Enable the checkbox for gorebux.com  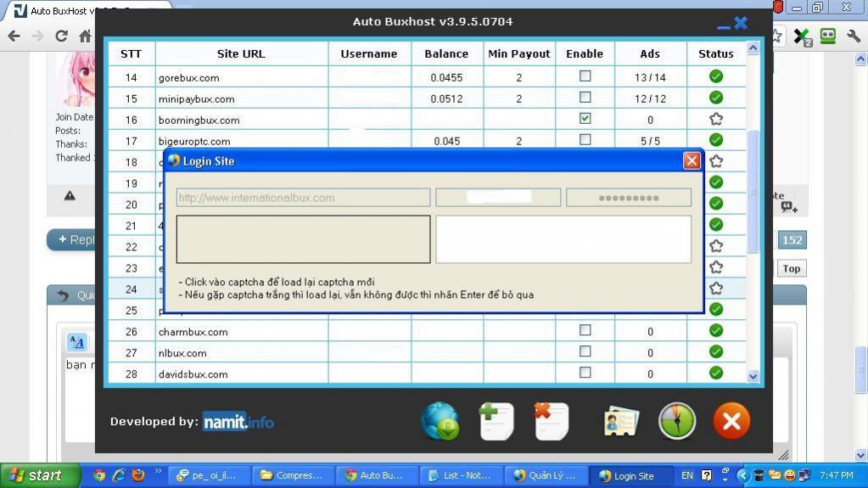[x=585, y=76]
